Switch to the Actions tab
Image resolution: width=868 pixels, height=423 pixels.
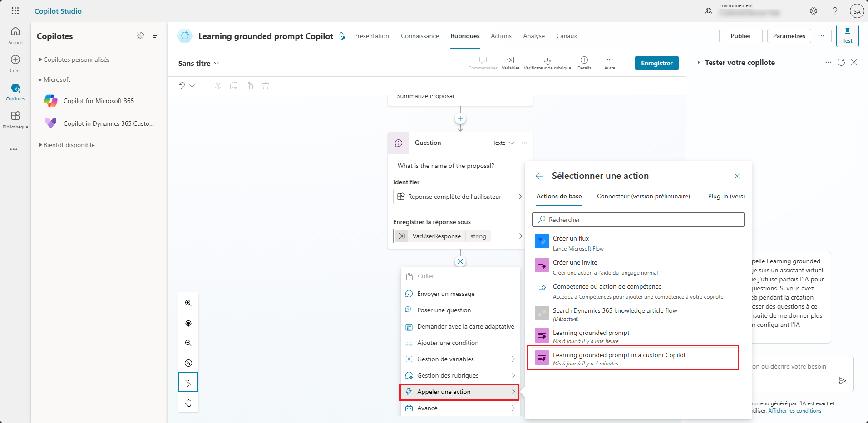[x=501, y=36]
